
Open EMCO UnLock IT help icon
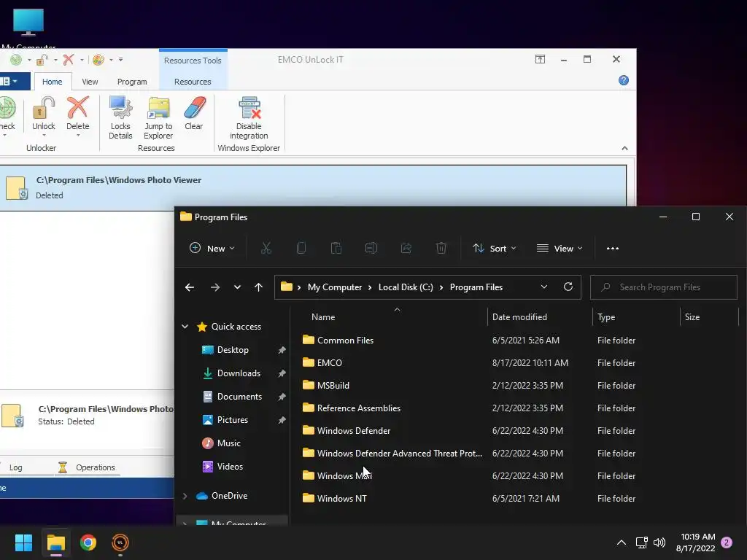(x=623, y=80)
